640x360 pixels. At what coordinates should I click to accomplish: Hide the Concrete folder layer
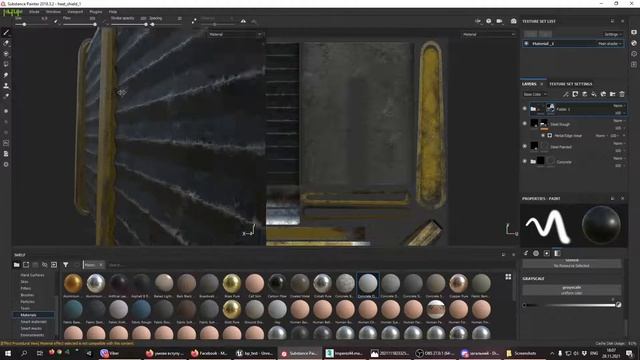(x=525, y=161)
